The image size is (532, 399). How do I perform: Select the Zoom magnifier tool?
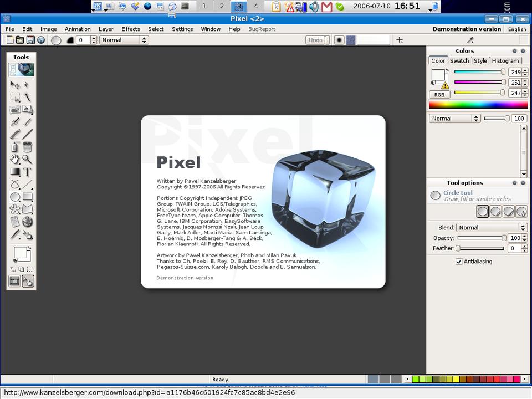pos(27,160)
